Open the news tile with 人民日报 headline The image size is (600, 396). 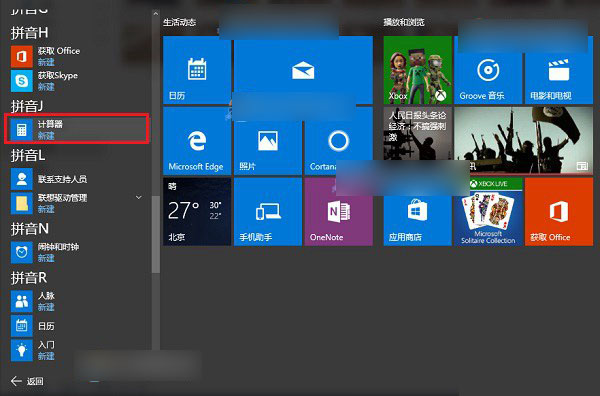click(x=417, y=141)
